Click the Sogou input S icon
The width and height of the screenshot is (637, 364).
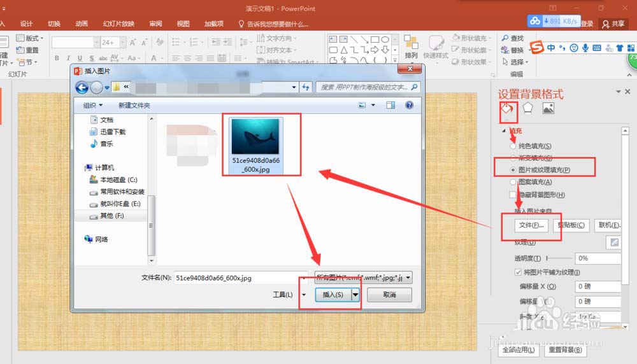[536, 47]
